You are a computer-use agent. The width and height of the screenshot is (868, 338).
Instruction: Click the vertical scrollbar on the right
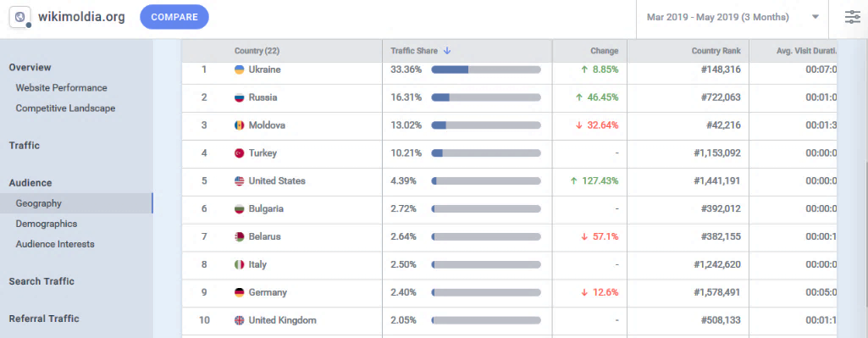coord(864,188)
